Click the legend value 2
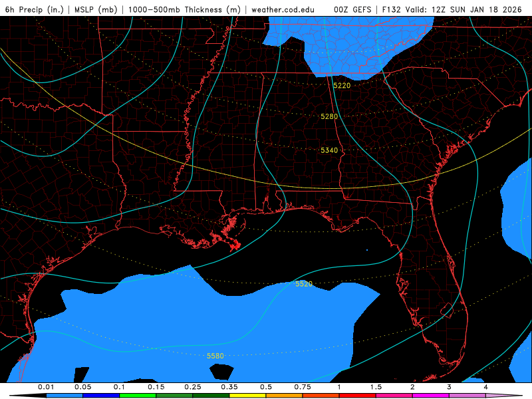Viewport: 532px width, 399px height. (x=412, y=387)
